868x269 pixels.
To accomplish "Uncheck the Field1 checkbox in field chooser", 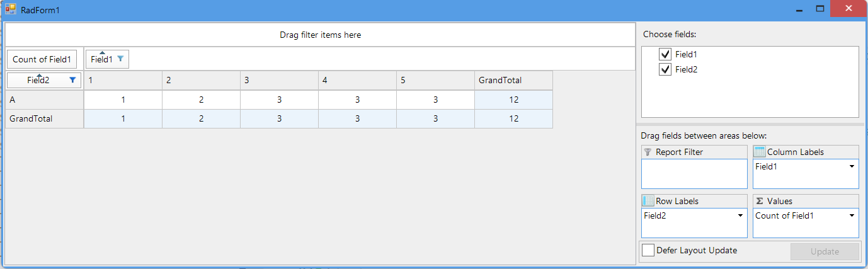I will point(665,54).
